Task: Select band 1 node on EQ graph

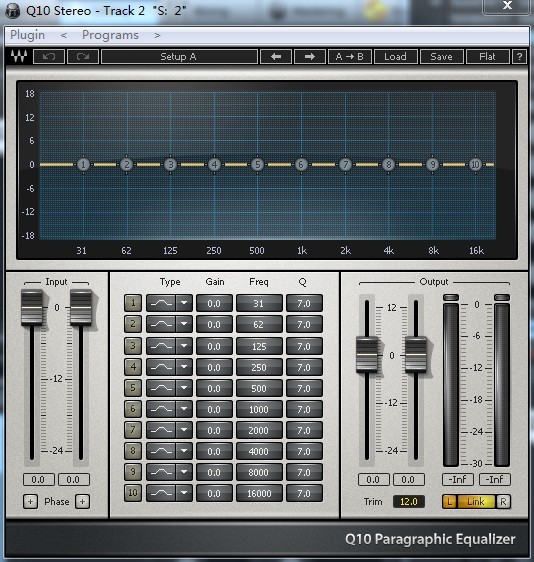Action: 83,165
